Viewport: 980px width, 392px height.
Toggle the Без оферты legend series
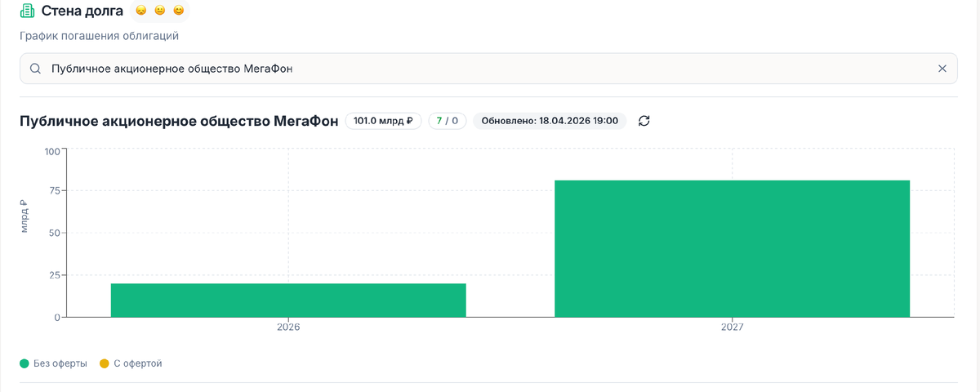[x=53, y=363]
